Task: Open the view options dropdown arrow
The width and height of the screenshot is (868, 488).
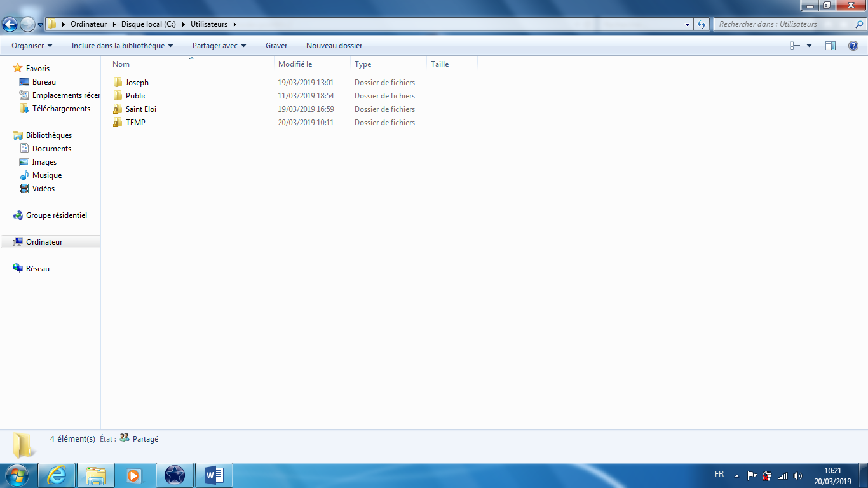Action: pos(809,46)
